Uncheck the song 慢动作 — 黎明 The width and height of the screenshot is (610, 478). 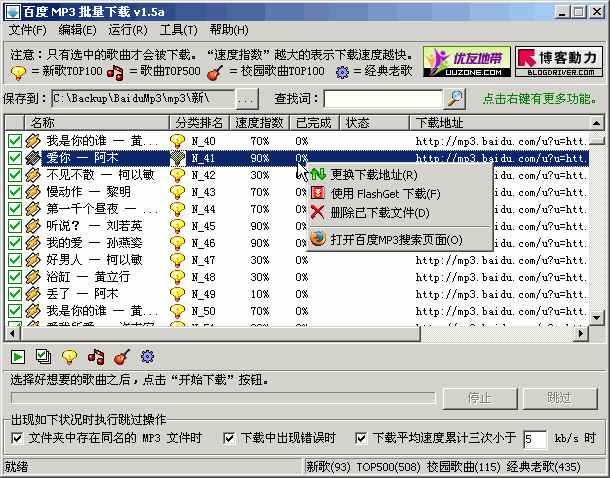[x=15, y=192]
